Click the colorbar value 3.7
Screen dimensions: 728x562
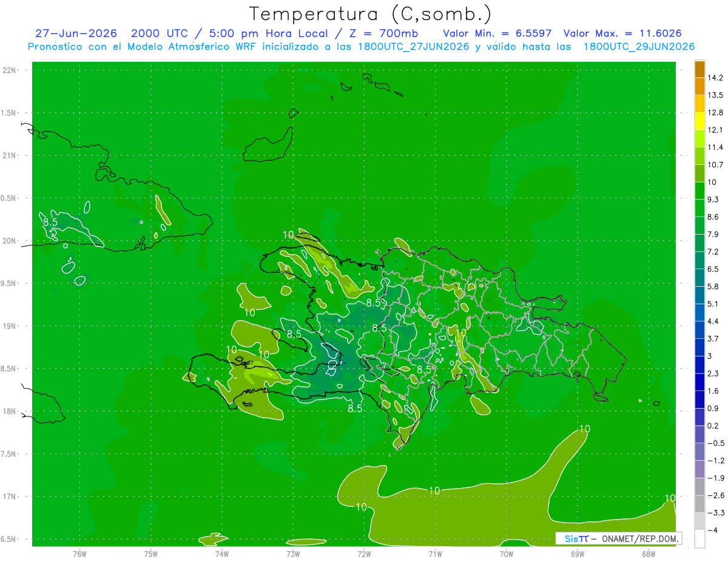pyautogui.click(x=713, y=339)
